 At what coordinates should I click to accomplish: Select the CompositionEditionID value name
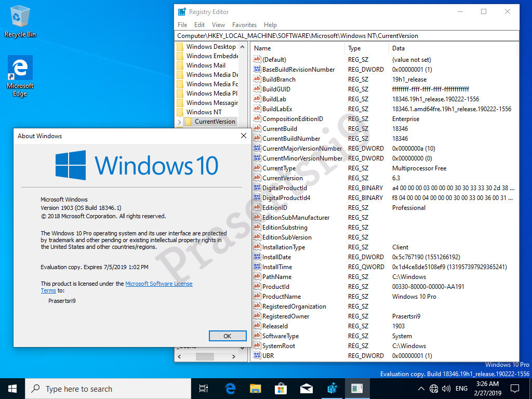pos(292,119)
